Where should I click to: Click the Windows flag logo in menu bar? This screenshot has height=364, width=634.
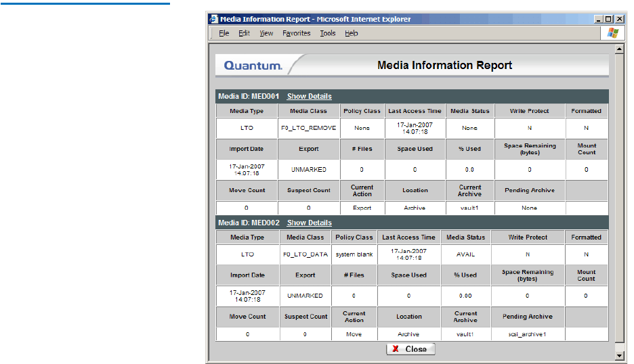[x=612, y=32]
